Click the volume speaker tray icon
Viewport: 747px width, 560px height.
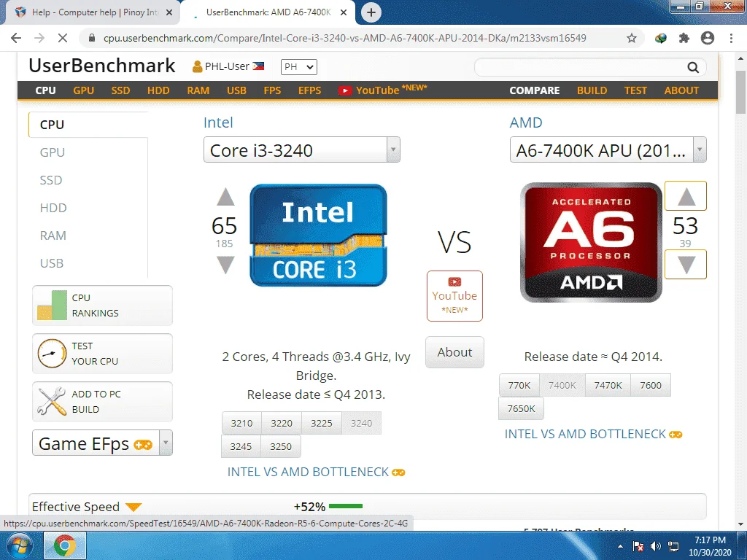[x=656, y=546]
